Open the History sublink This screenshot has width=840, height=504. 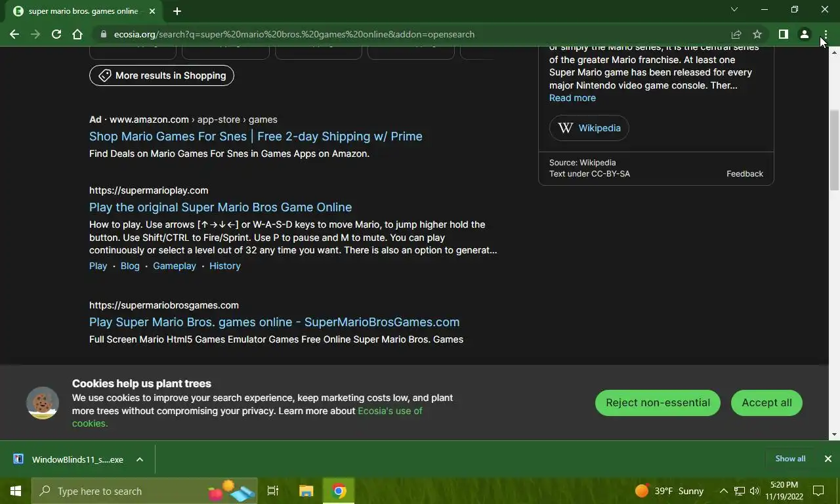click(225, 266)
